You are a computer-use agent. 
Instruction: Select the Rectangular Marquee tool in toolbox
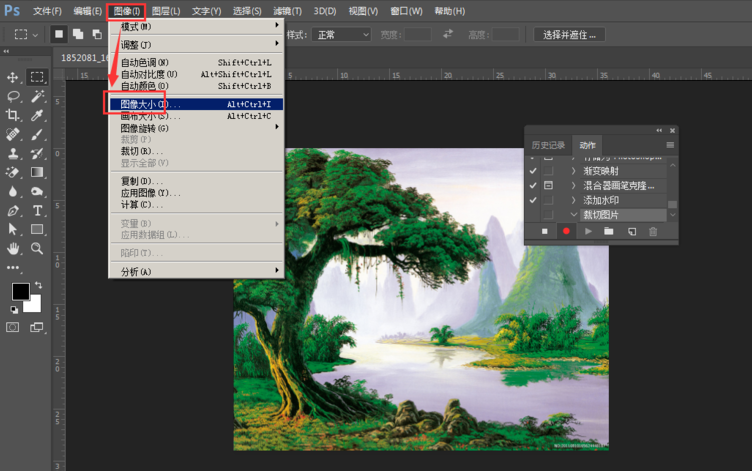(x=37, y=77)
